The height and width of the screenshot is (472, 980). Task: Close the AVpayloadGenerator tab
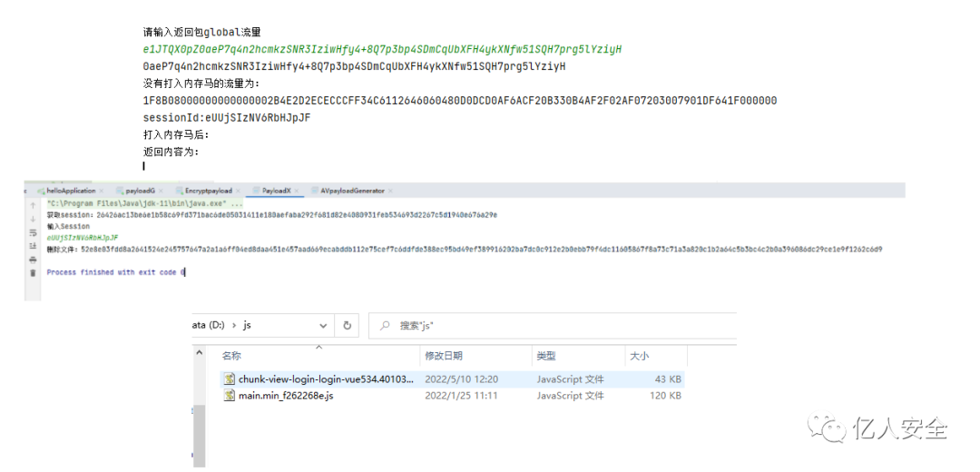click(390, 191)
